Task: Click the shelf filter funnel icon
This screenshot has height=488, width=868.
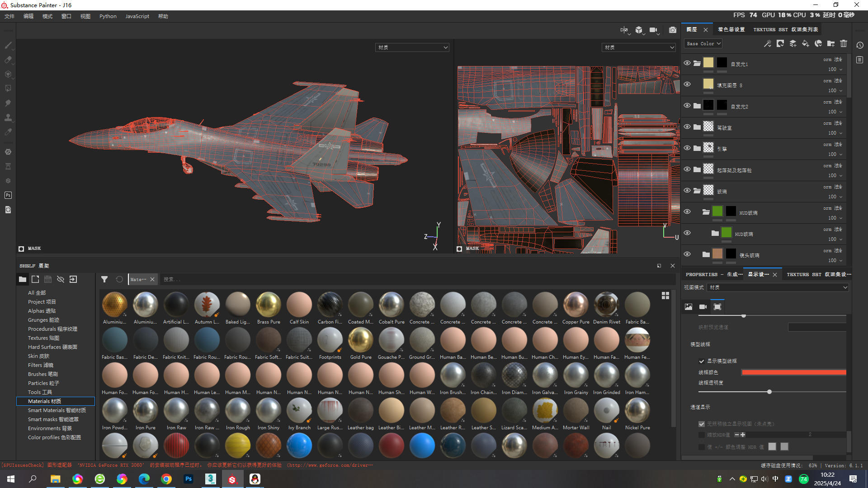Action: (x=104, y=280)
